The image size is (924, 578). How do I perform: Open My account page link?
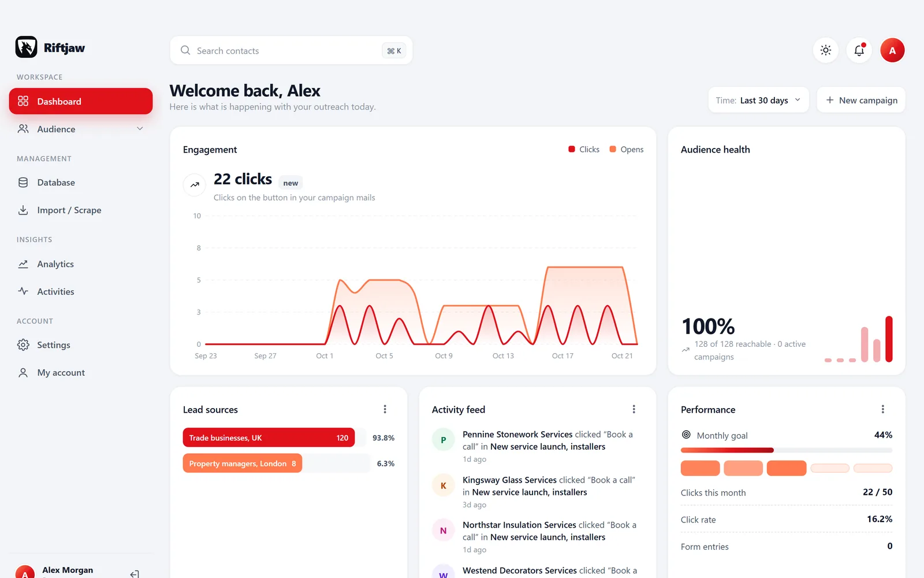(81, 373)
